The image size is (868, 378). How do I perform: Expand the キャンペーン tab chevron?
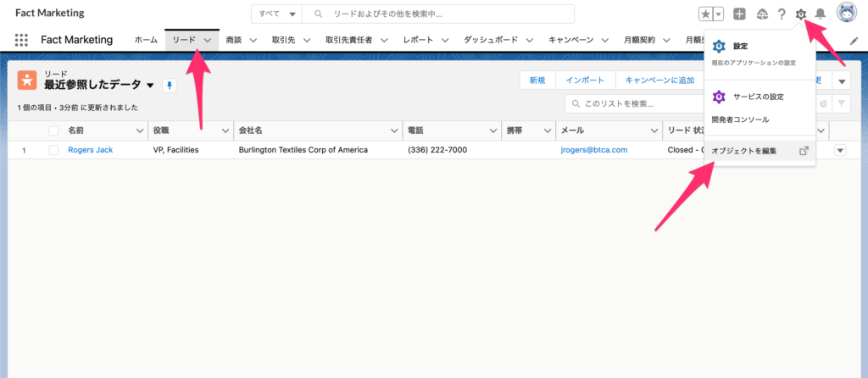pyautogui.click(x=605, y=41)
